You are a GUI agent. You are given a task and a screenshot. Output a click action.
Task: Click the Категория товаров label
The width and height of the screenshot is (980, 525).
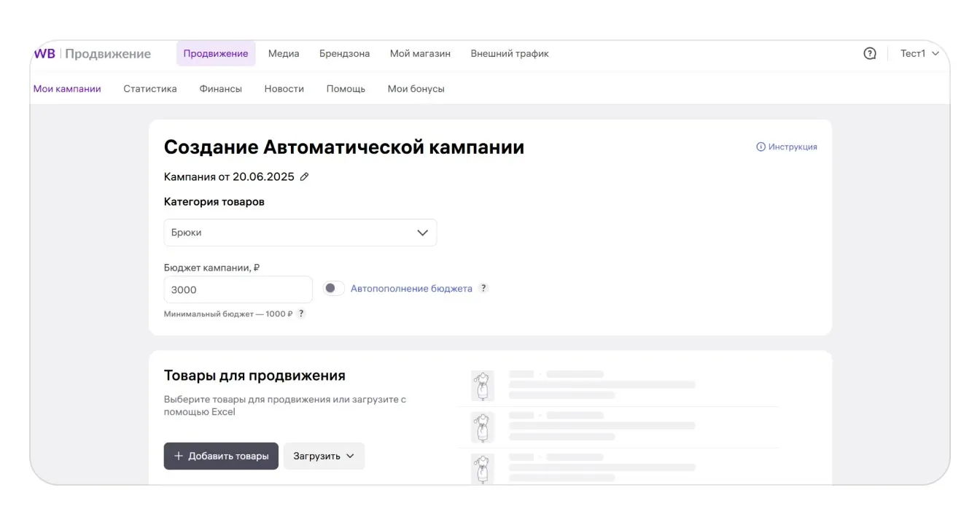[214, 201]
